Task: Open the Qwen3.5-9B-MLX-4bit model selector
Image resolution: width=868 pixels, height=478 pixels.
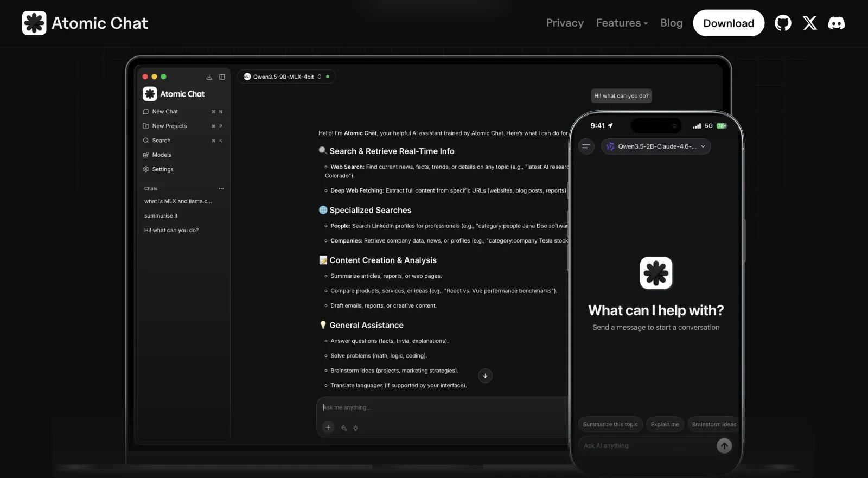Action: click(286, 77)
